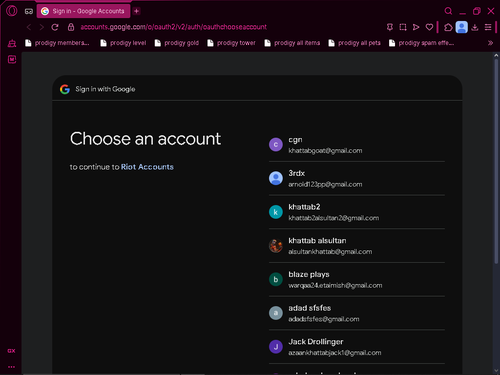
Task: Click email azaankhattabjack1@gmail.com
Action: 335,353
